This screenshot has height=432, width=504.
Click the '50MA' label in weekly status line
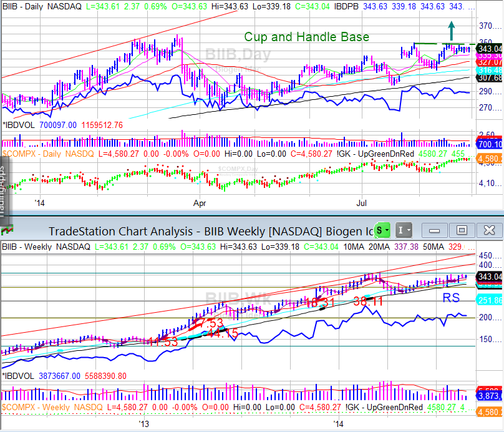pos(434,247)
